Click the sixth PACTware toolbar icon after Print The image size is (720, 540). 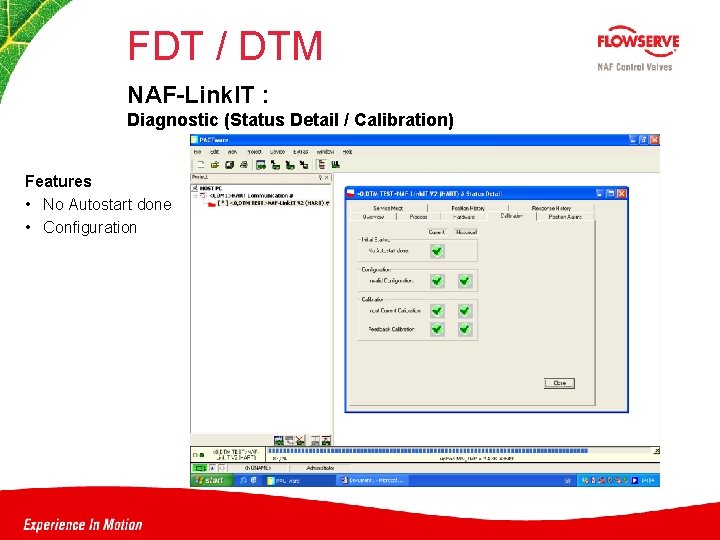275,165
